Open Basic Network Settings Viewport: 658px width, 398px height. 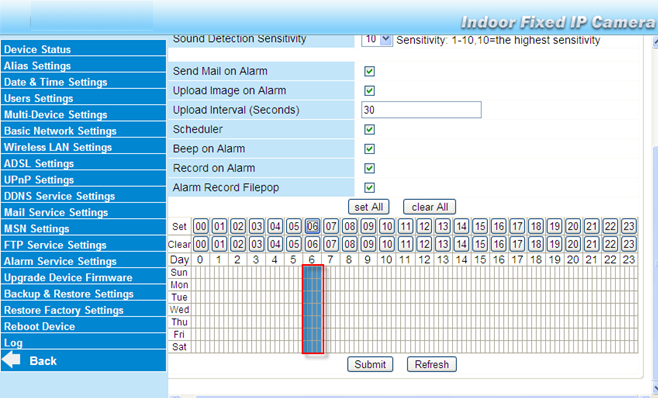83,131
